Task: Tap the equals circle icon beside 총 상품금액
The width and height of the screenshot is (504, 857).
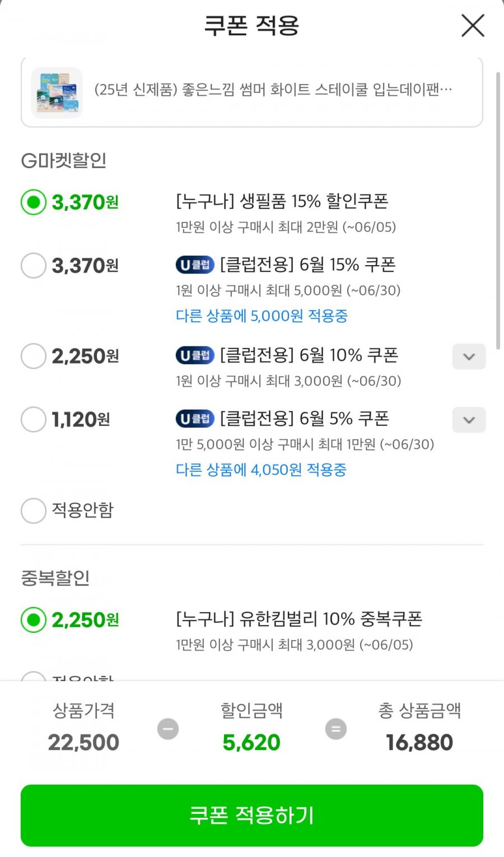Action: pyautogui.click(x=336, y=729)
